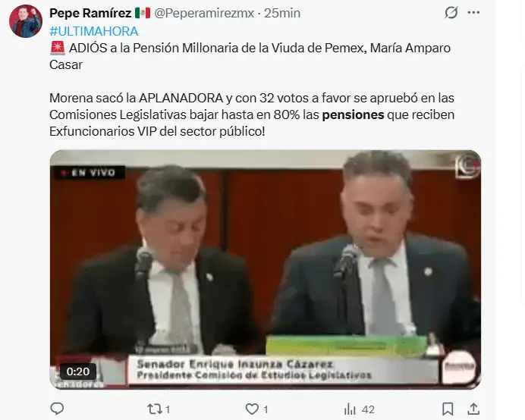Open the three-dot more options menu
The width and height of the screenshot is (525, 420).
473,13
